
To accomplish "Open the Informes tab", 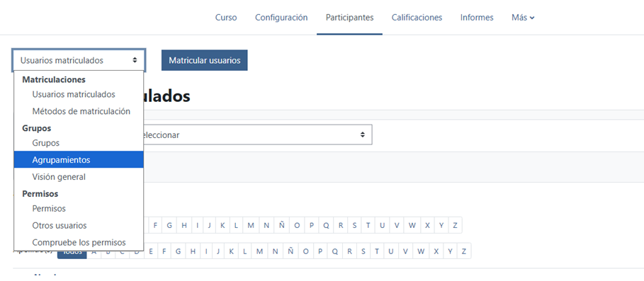I will tap(477, 18).
